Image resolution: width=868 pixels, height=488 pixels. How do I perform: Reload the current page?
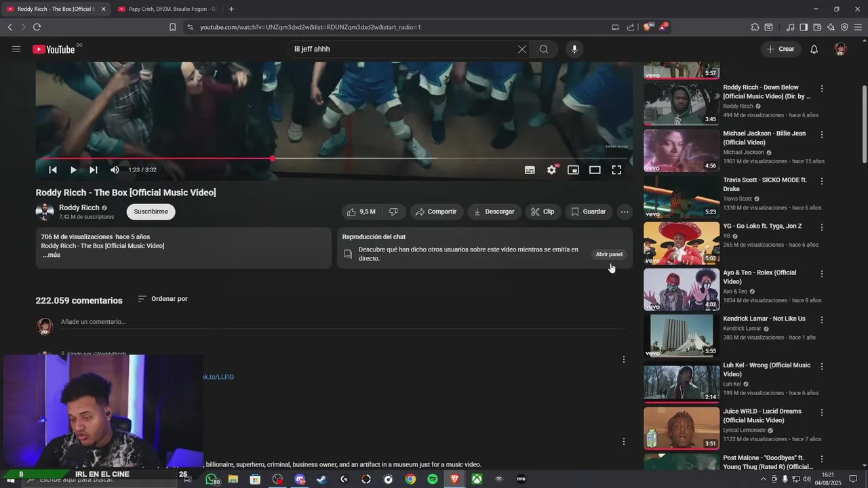(37, 27)
